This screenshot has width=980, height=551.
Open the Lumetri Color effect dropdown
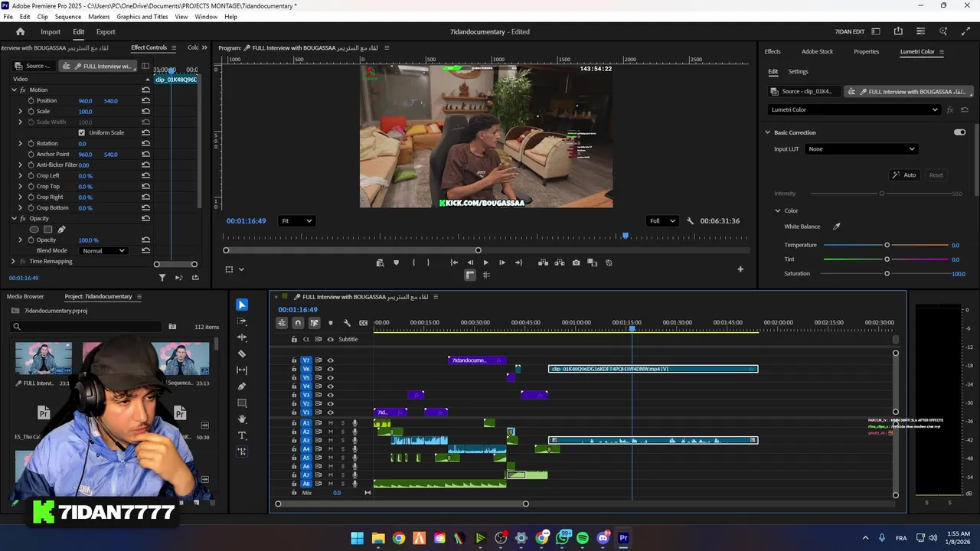[x=854, y=109]
